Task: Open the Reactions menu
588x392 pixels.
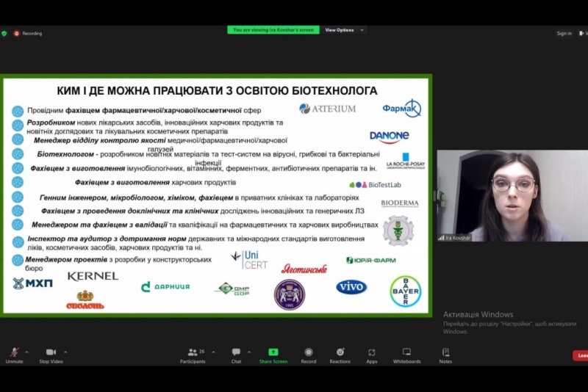Action: click(340, 355)
